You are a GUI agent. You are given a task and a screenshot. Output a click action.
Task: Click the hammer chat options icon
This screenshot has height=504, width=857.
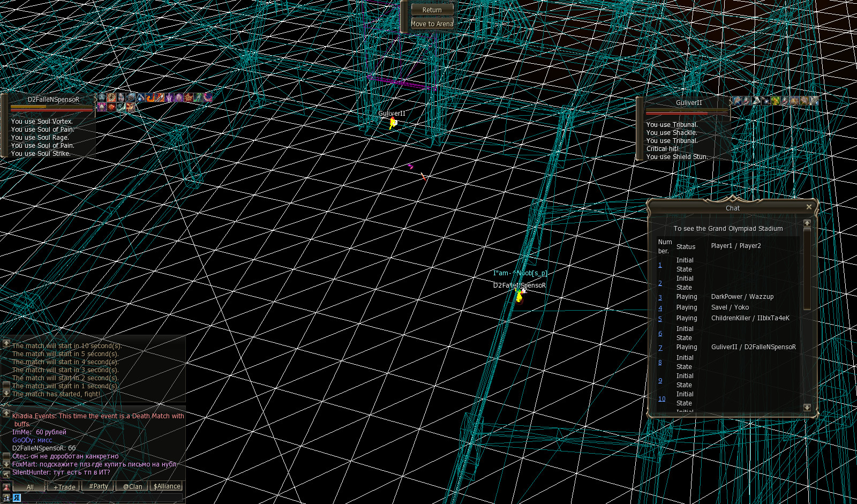click(x=6, y=474)
